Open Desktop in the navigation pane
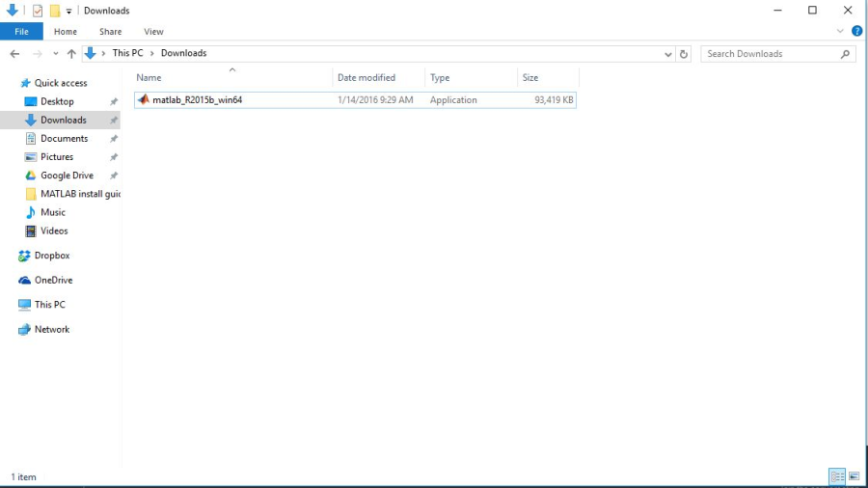Image resolution: width=868 pixels, height=488 pixels. tap(57, 102)
